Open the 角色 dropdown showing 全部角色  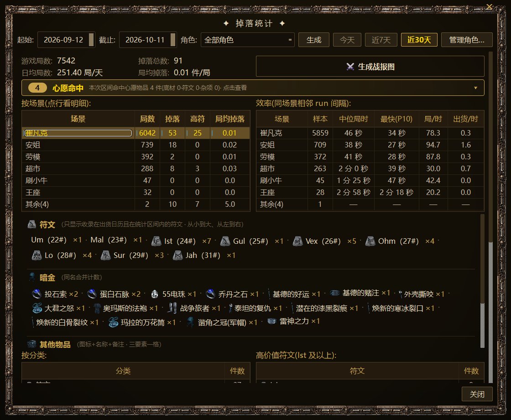pos(248,40)
